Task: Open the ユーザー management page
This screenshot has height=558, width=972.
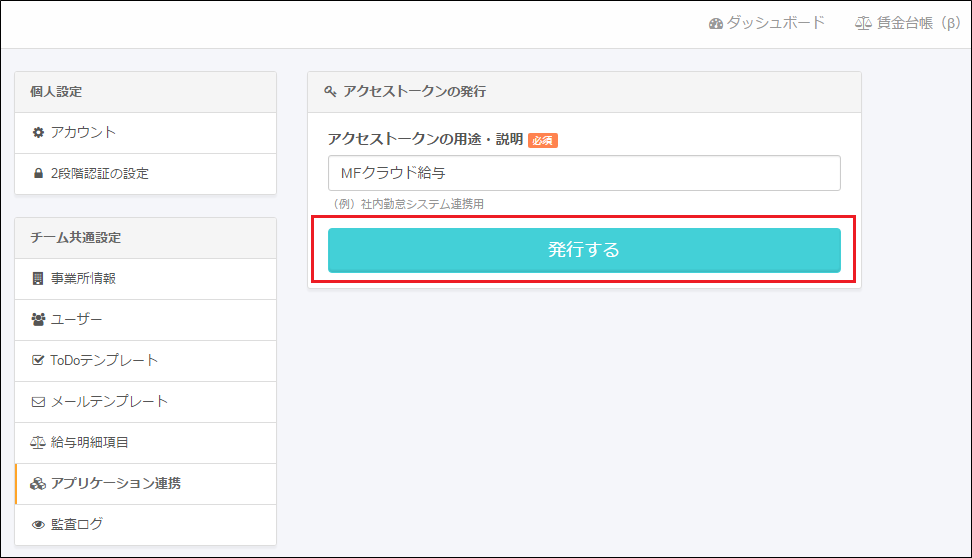Action: [x=146, y=320]
